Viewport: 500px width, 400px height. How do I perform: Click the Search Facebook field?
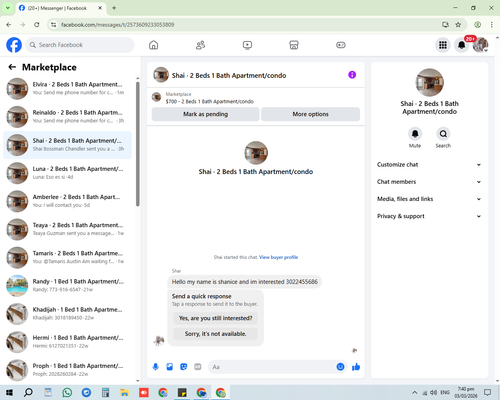click(80, 45)
